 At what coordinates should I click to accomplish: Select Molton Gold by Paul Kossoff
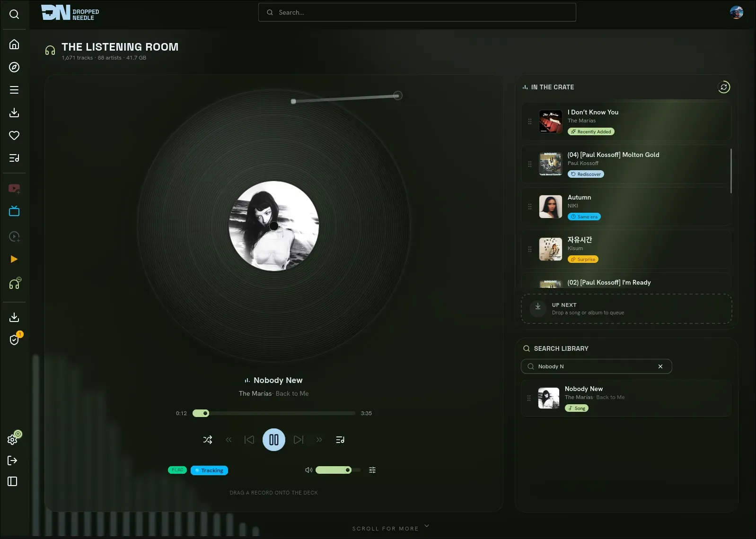coord(626,164)
